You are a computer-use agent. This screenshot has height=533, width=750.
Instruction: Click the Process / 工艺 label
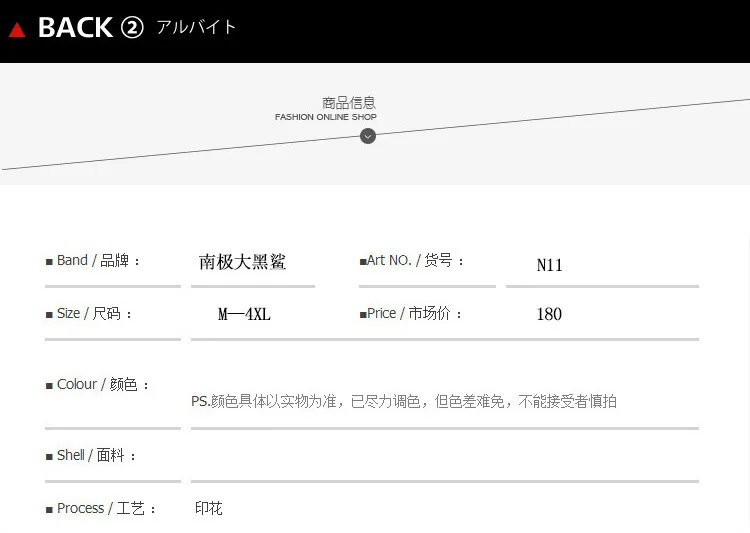(101, 508)
